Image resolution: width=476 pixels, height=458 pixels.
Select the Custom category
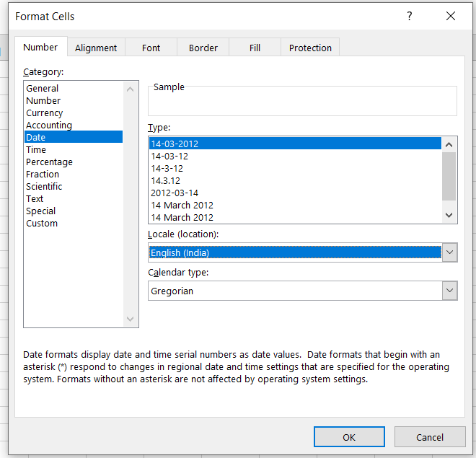[42, 224]
